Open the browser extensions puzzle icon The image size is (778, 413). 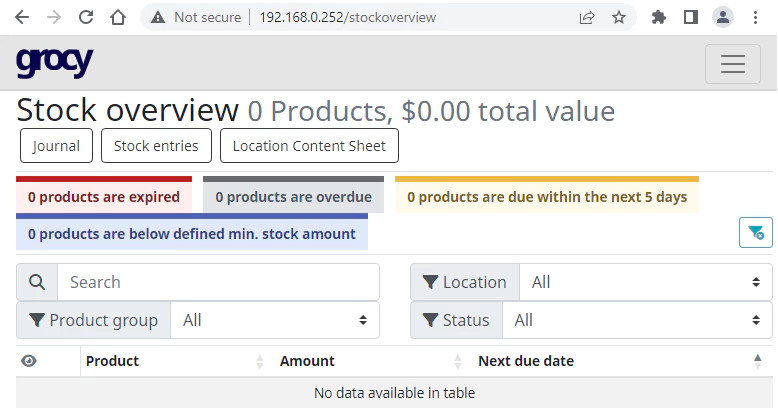(x=658, y=17)
